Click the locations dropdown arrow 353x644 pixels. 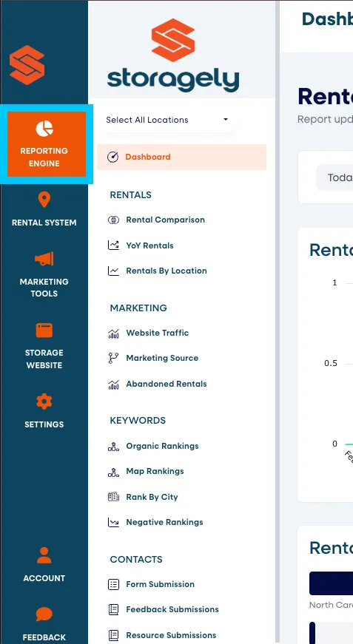tap(226, 120)
